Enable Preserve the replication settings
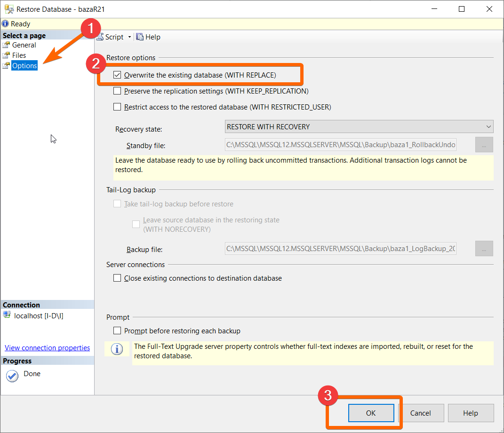This screenshot has width=504, height=433. click(117, 91)
